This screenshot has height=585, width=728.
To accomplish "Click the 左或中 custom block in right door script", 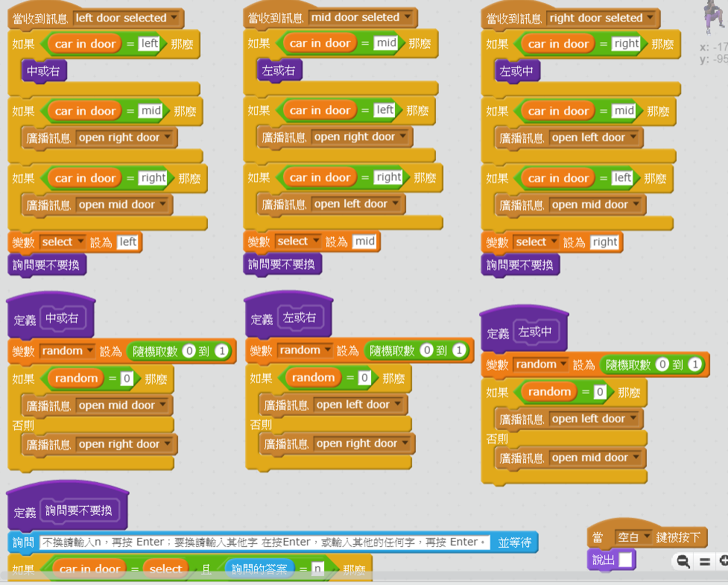I will click(516, 71).
